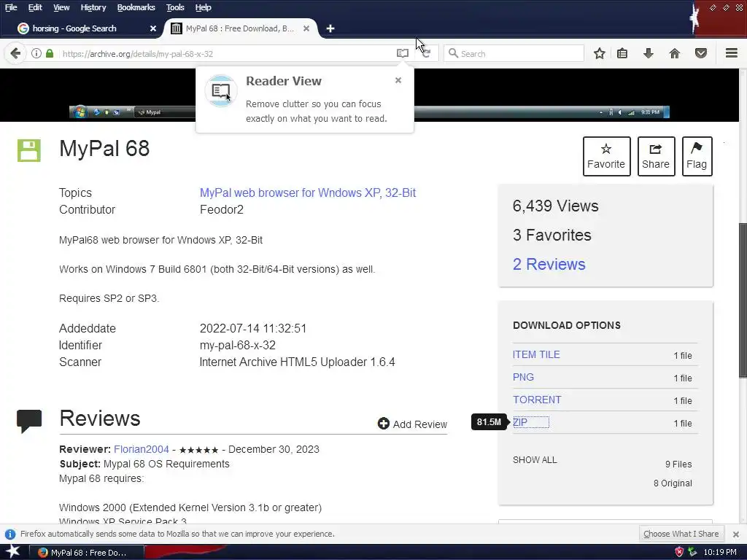Click Add Review link

click(412, 424)
